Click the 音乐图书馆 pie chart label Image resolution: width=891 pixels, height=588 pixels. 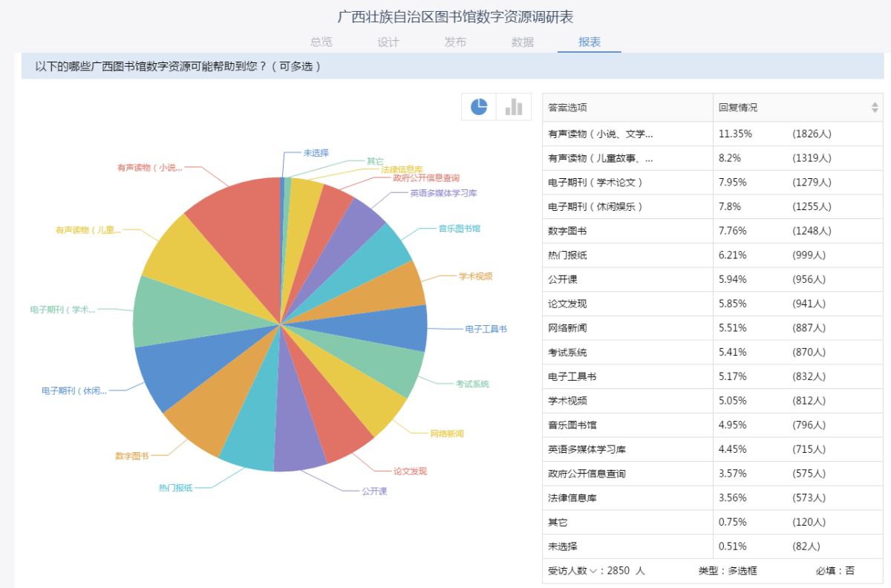coord(460,229)
